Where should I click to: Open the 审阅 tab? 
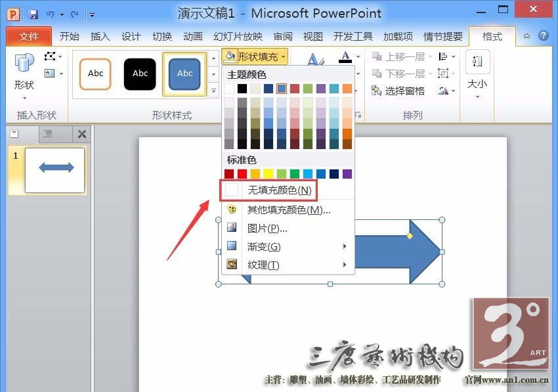pos(282,36)
